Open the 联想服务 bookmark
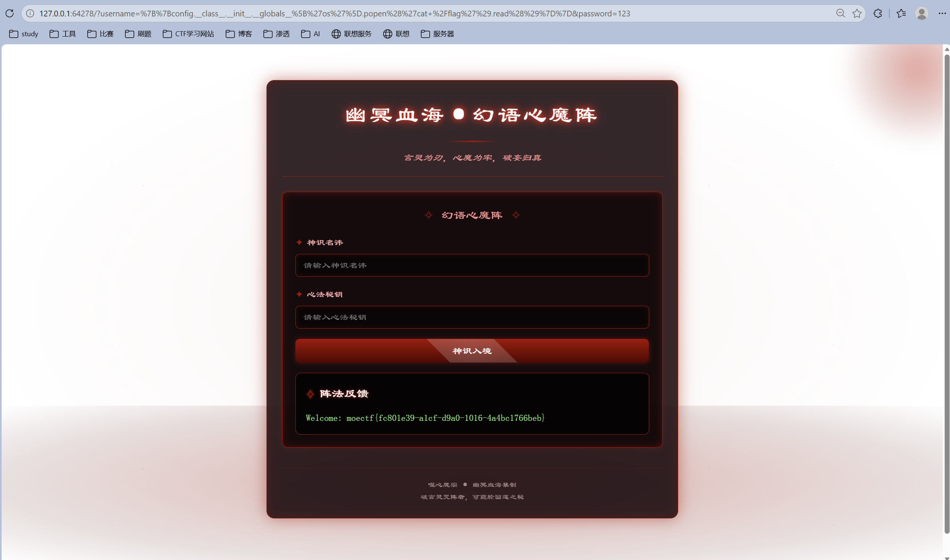Screen dimensions: 950x560 tap(351, 34)
